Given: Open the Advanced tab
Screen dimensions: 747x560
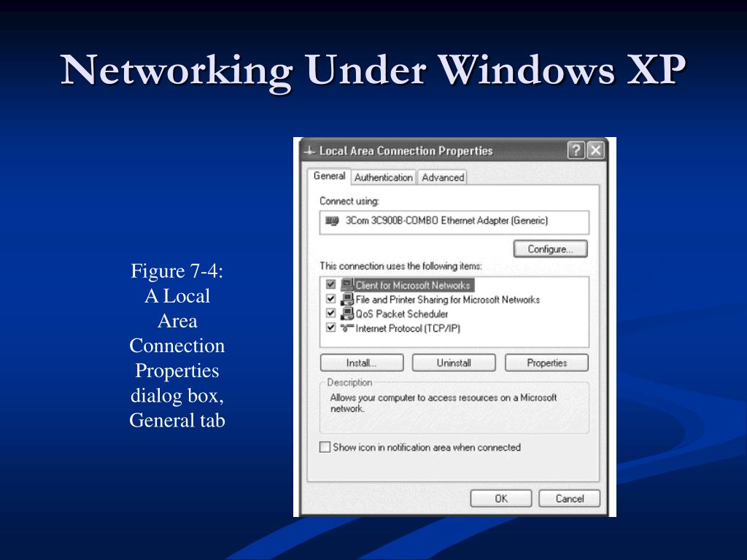Looking at the screenshot, I should 443,178.
